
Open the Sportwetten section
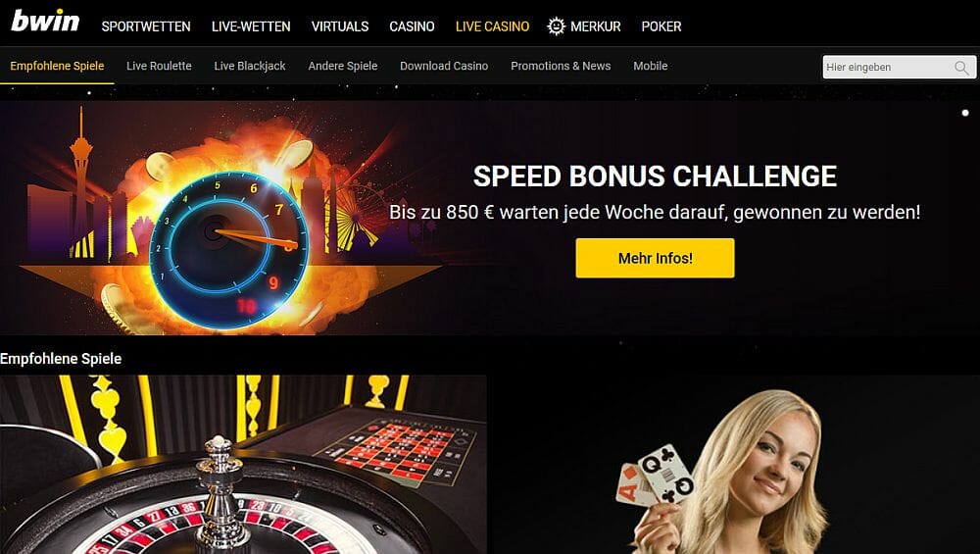coord(146,26)
